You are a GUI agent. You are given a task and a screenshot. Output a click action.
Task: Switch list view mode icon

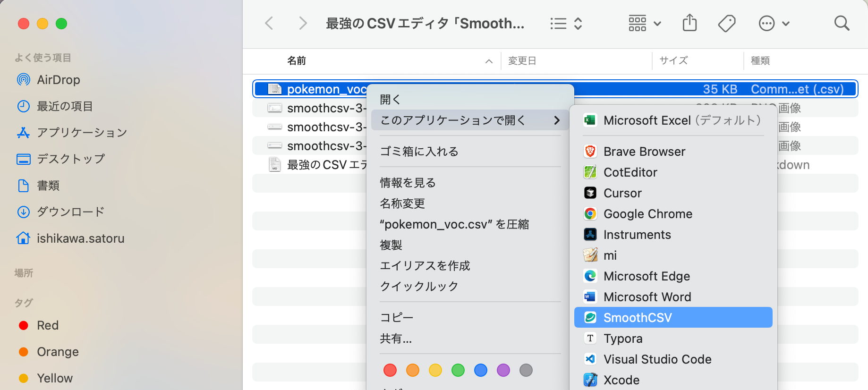point(558,24)
